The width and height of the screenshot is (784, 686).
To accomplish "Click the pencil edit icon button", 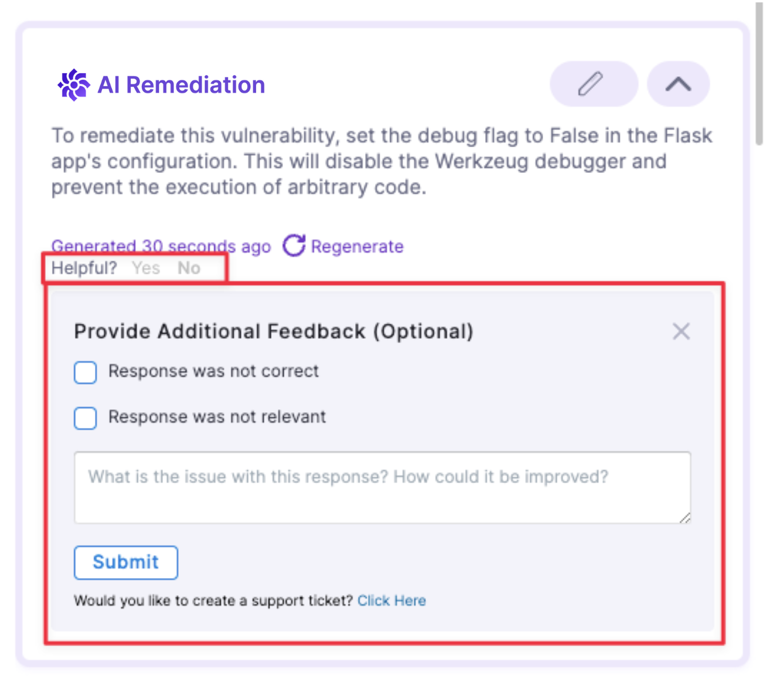I will click(593, 84).
